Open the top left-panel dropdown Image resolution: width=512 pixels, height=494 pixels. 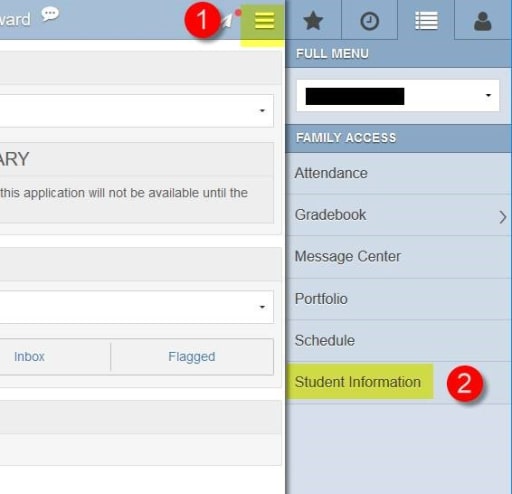(x=136, y=111)
